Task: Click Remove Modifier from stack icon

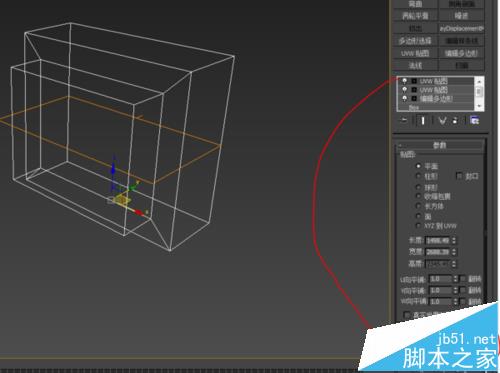Action: [455, 120]
